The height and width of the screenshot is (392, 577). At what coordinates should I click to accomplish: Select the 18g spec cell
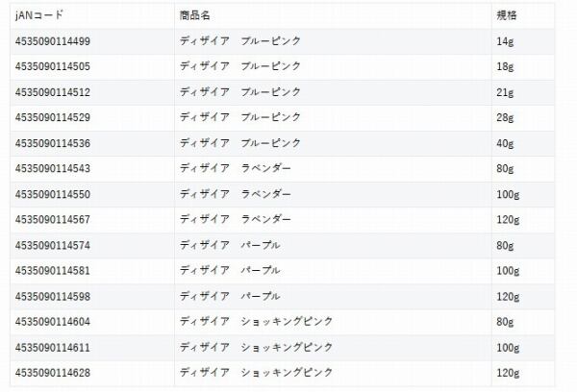[505, 66]
